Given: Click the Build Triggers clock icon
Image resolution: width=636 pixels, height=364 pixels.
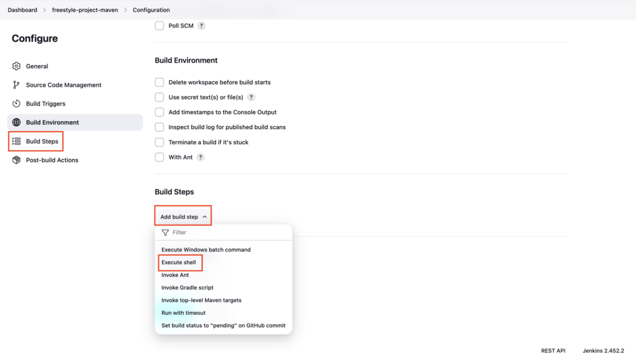Looking at the screenshot, I should pos(16,104).
